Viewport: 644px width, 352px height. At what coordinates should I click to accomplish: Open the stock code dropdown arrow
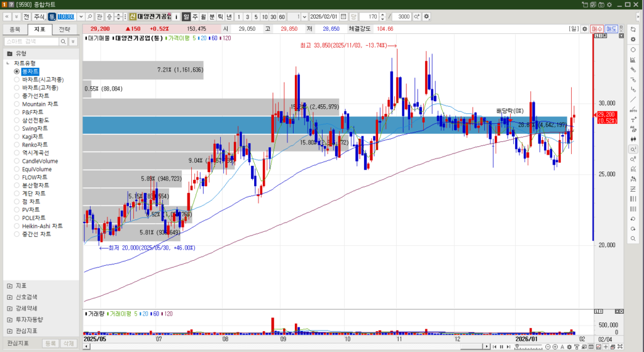pos(80,16)
